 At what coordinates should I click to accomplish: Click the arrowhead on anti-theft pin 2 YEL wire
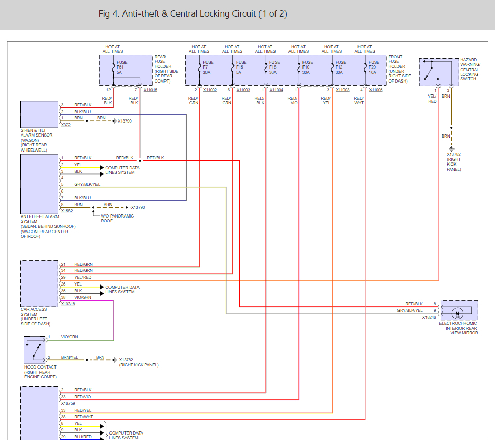click(x=102, y=168)
